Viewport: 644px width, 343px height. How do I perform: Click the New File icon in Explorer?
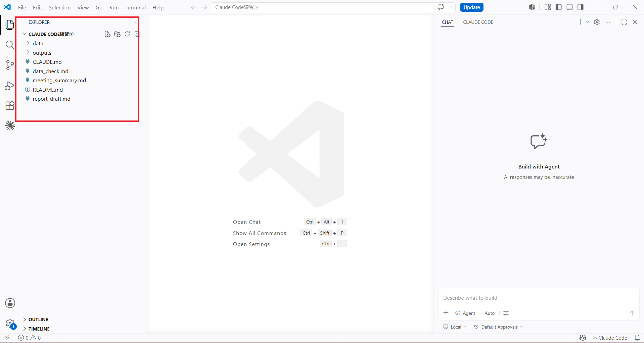107,34
